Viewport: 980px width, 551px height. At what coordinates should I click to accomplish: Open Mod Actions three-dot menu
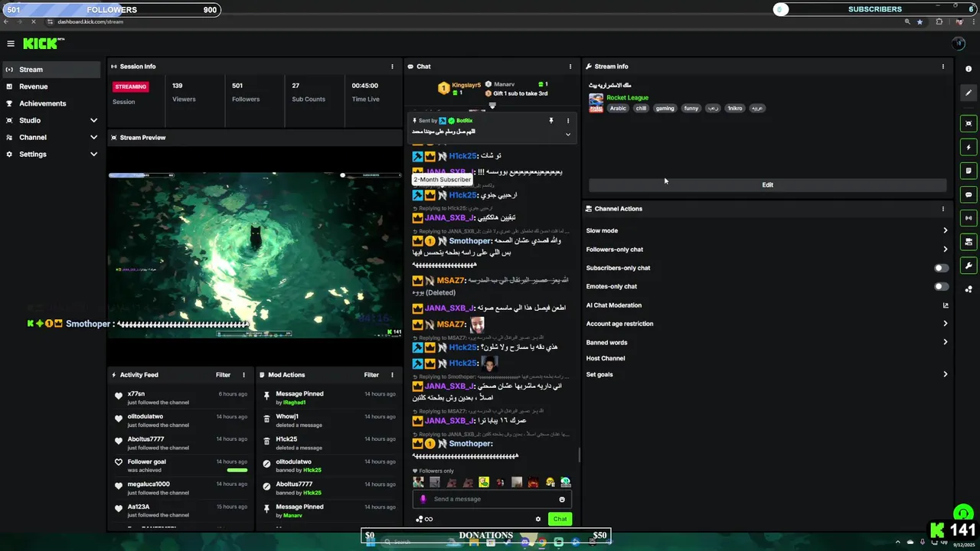(392, 375)
